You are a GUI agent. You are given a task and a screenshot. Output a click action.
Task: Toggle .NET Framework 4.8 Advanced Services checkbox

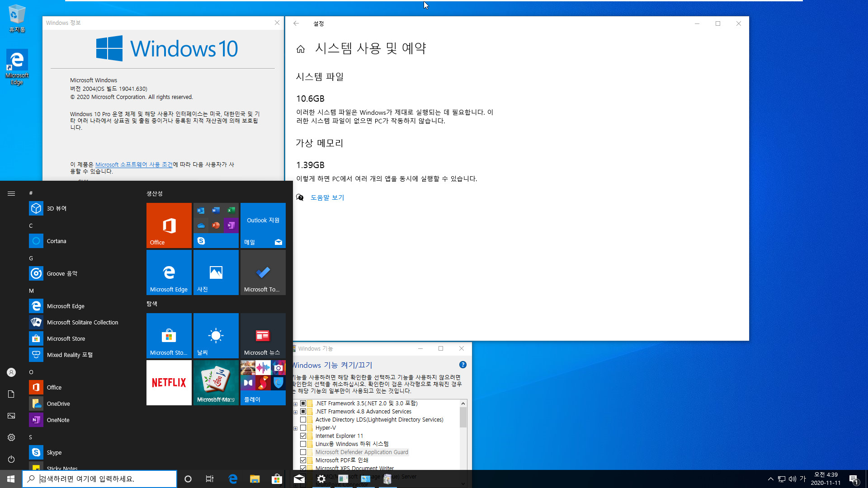tap(303, 412)
